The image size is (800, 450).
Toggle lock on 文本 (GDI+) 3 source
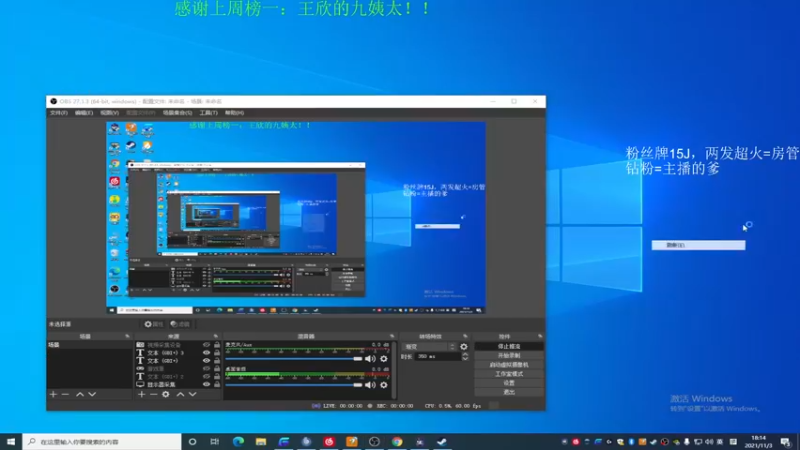(x=217, y=353)
